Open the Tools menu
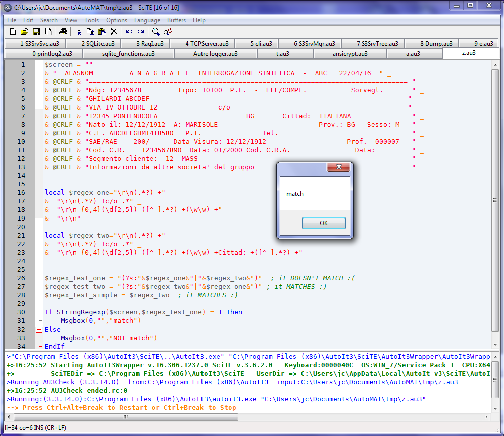Image resolution: width=504 pixels, height=436 pixels. click(x=91, y=20)
